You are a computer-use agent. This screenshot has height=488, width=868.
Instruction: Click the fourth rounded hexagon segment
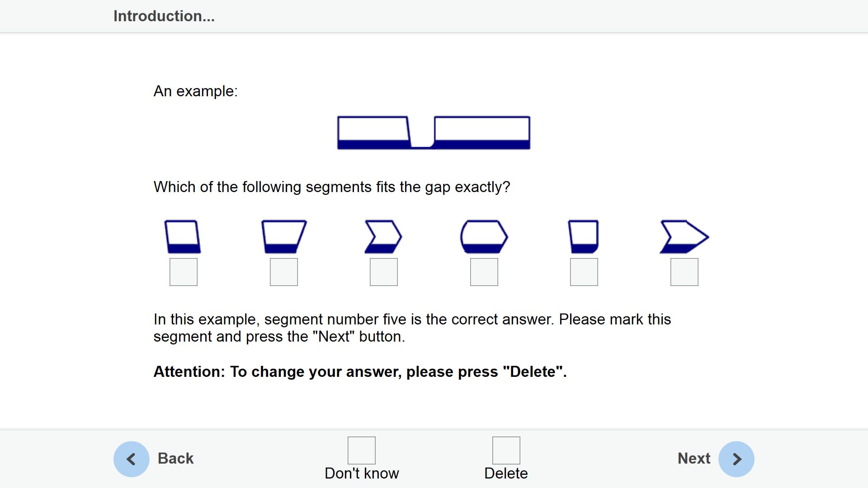coord(484,237)
